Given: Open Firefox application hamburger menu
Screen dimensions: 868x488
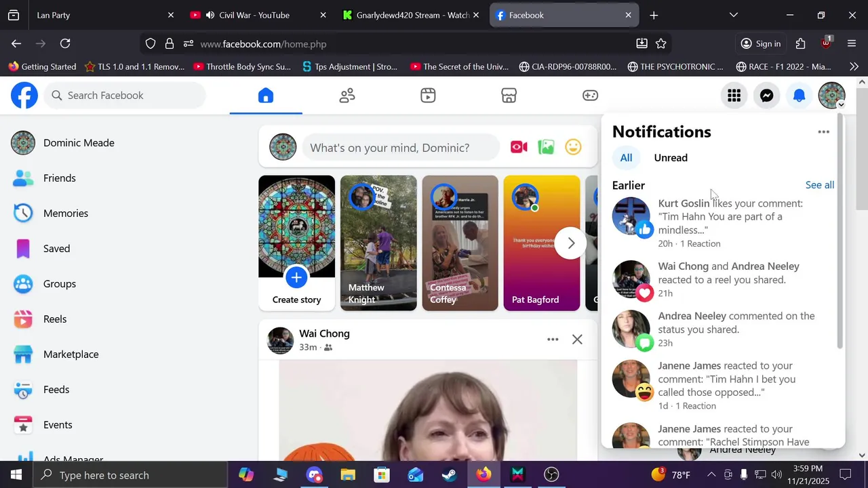Looking at the screenshot, I should tap(852, 43).
